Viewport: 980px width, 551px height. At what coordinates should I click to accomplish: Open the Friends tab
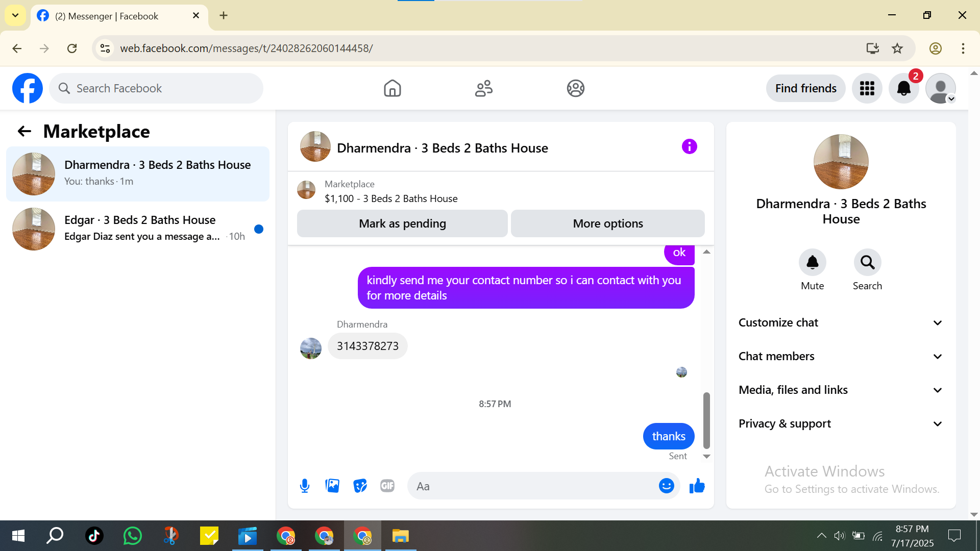click(x=483, y=88)
